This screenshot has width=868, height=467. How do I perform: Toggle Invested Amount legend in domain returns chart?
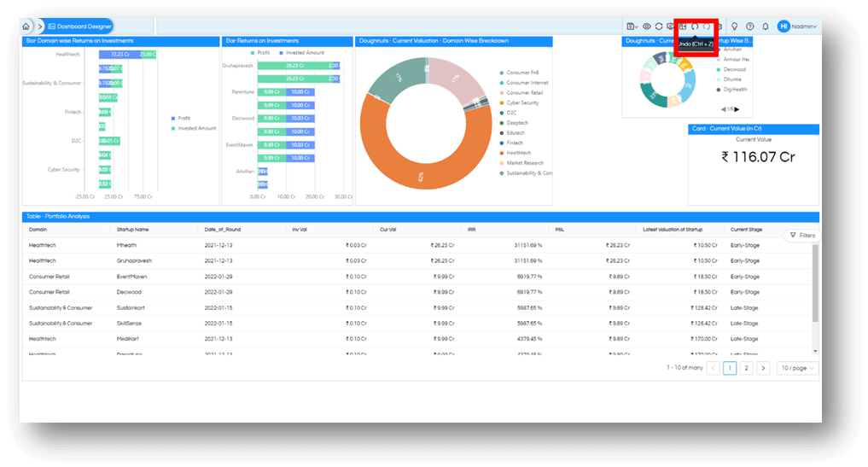[x=193, y=128]
